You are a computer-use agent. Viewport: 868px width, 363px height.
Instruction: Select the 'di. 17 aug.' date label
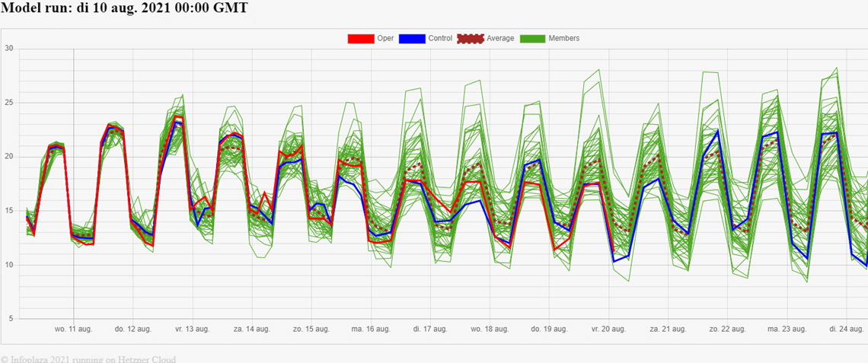[430, 330]
